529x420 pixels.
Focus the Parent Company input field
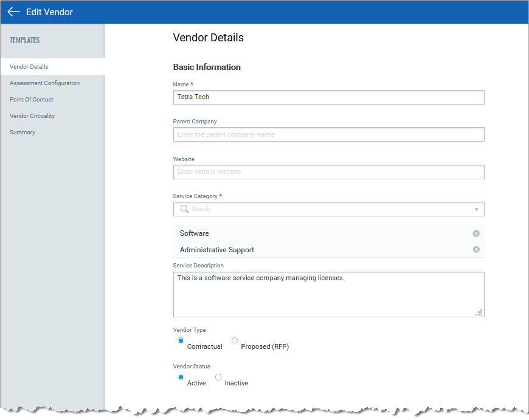click(328, 134)
